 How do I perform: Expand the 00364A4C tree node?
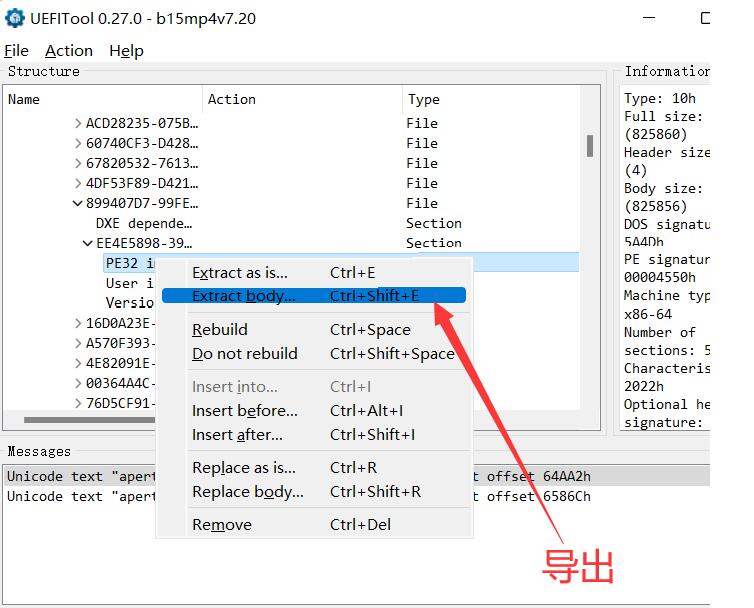(x=78, y=383)
